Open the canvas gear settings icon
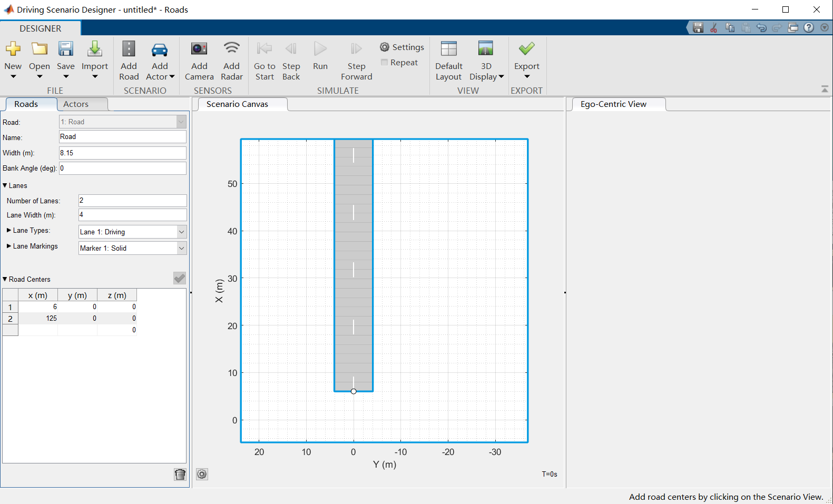 coord(202,475)
